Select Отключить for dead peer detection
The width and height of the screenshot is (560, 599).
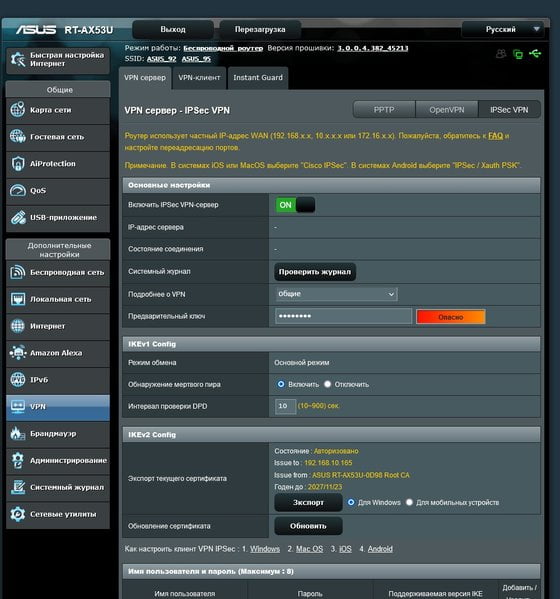pos(327,384)
